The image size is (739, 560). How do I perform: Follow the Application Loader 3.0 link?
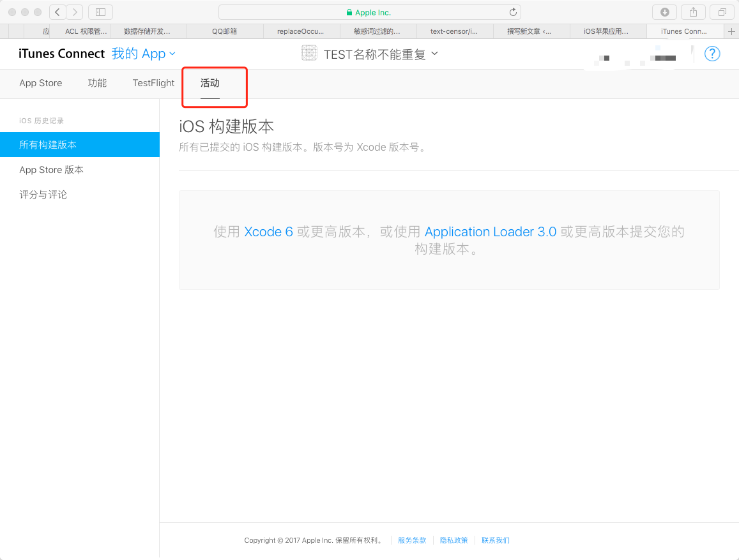point(491,232)
